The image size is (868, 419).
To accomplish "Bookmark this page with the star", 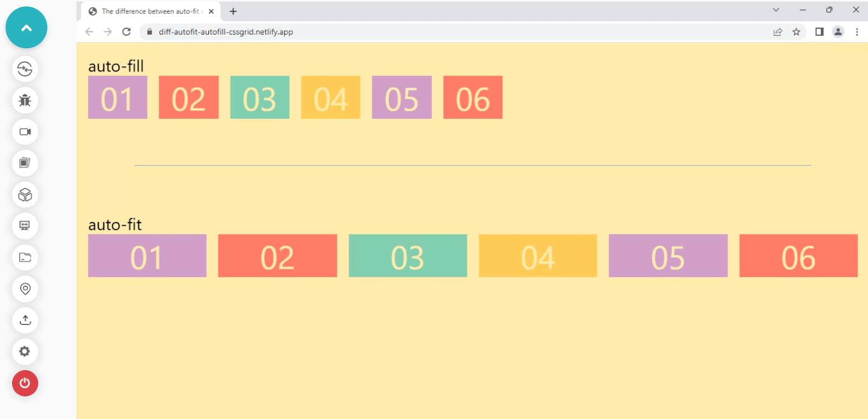I will click(796, 32).
